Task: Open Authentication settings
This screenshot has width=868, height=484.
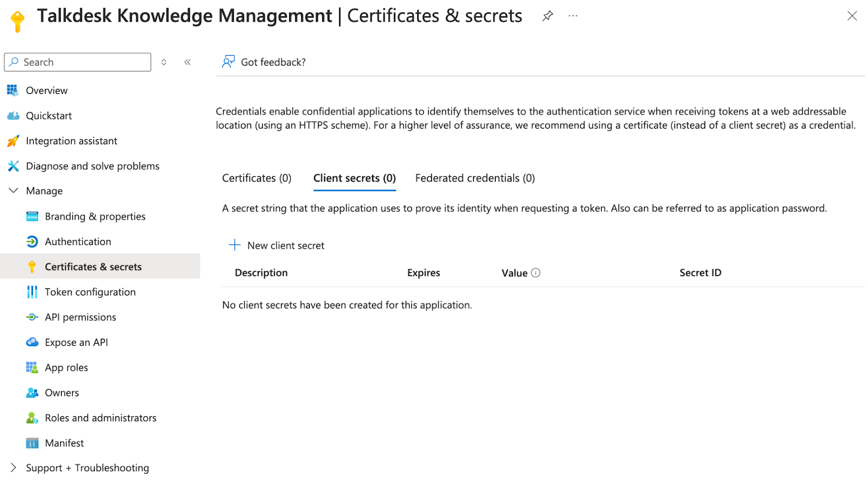Action: 78,242
